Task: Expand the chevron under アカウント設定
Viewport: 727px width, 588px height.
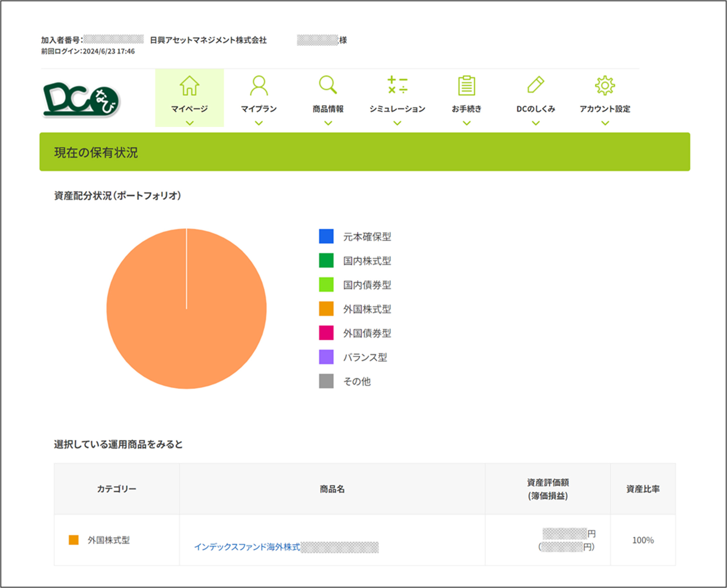Action: (605, 123)
